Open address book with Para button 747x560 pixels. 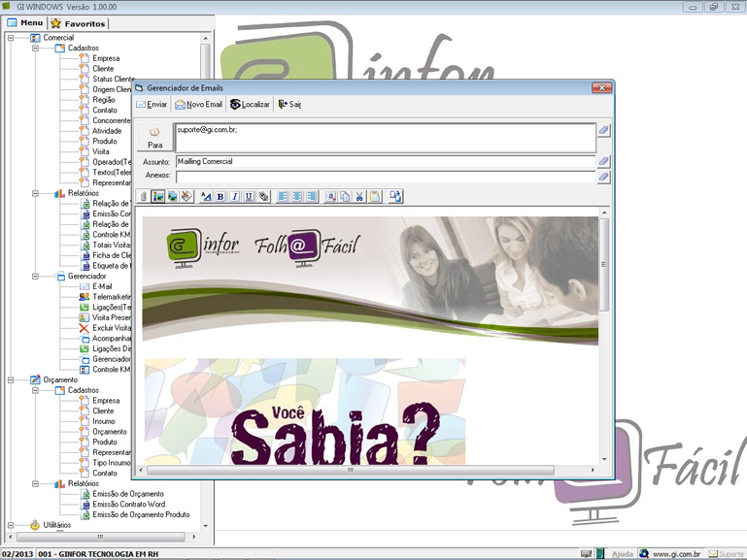154,138
